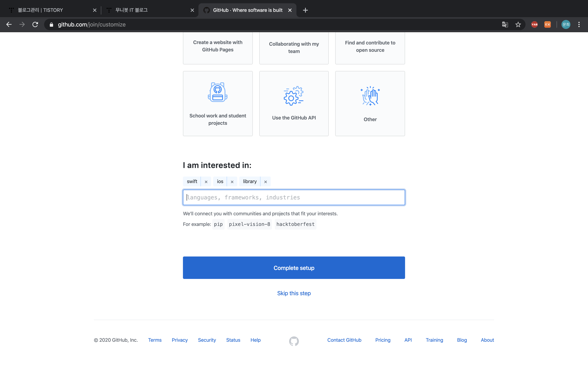Open the Google Translate page icon
Image resolution: width=588 pixels, height=367 pixels.
(x=505, y=24)
